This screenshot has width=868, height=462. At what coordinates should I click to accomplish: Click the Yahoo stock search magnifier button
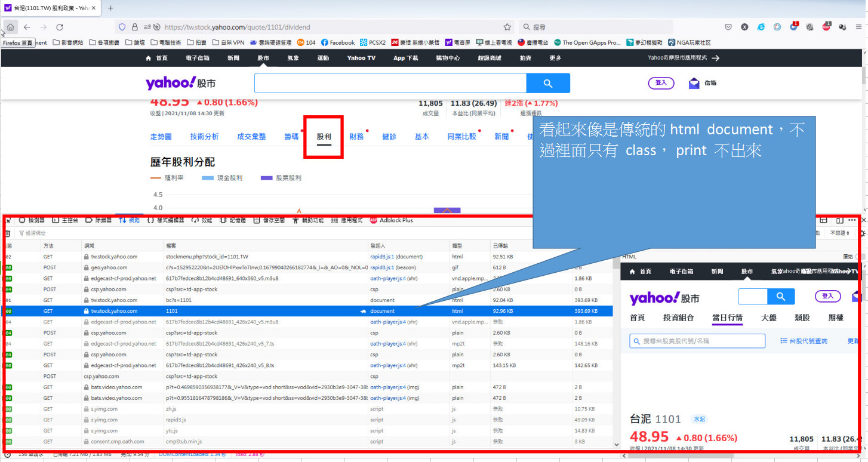click(x=548, y=83)
